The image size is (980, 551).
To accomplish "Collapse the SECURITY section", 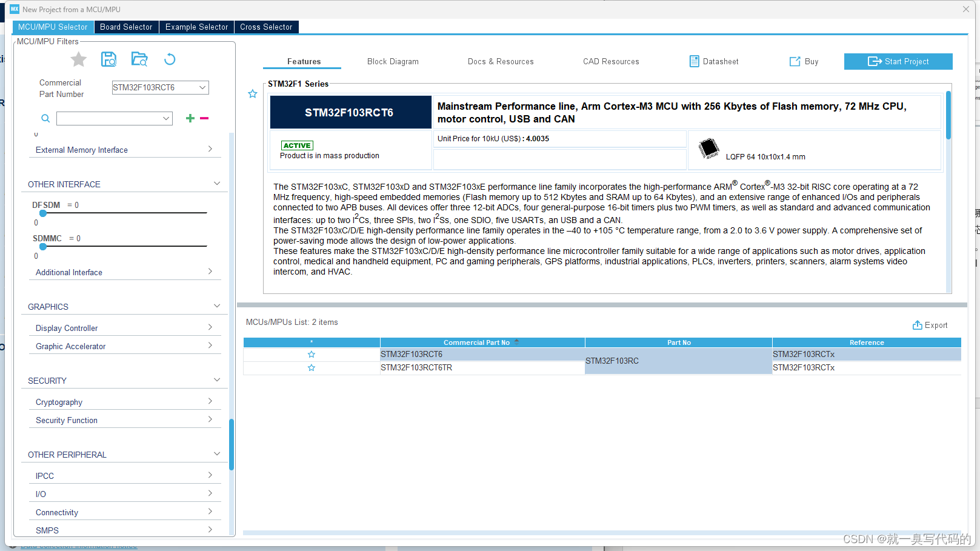I will click(217, 380).
